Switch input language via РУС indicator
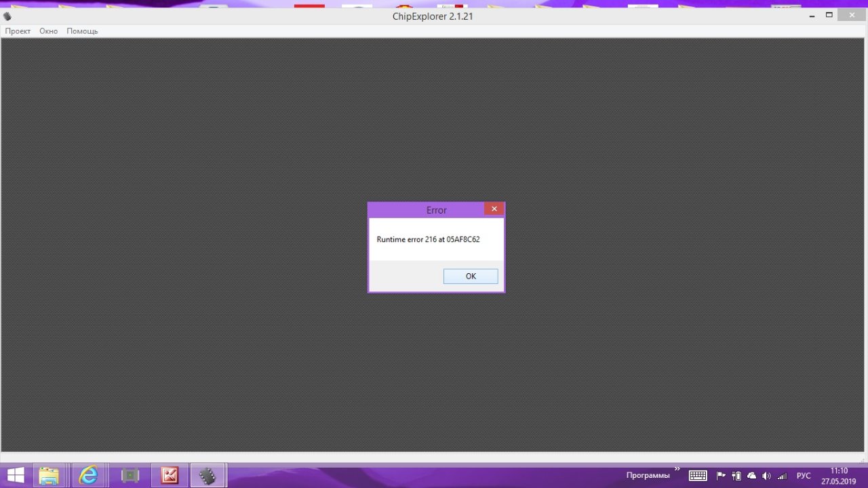Viewport: 868px width, 488px height. pos(804,476)
